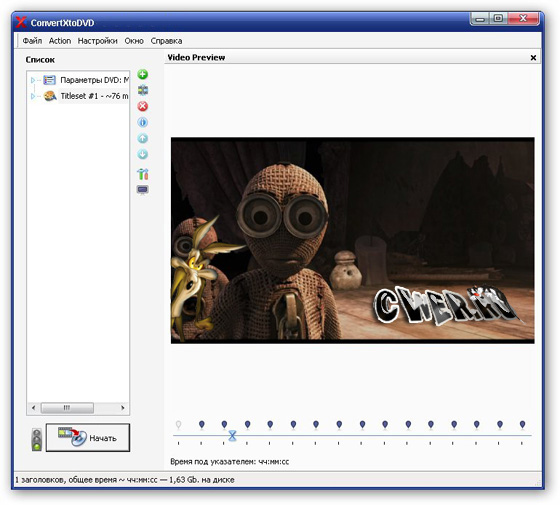Click the red Remove item icon
Viewport: 560px width, 505px height.
pyautogui.click(x=142, y=106)
